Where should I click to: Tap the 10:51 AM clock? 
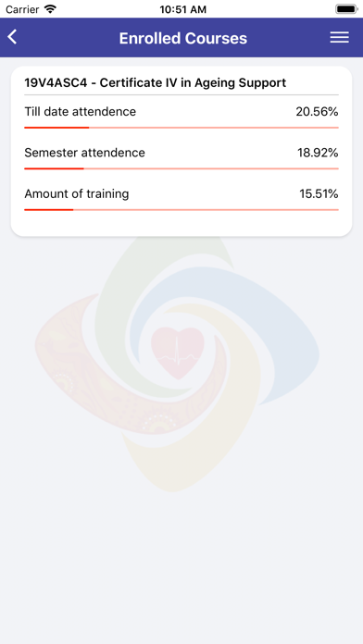(x=183, y=9)
